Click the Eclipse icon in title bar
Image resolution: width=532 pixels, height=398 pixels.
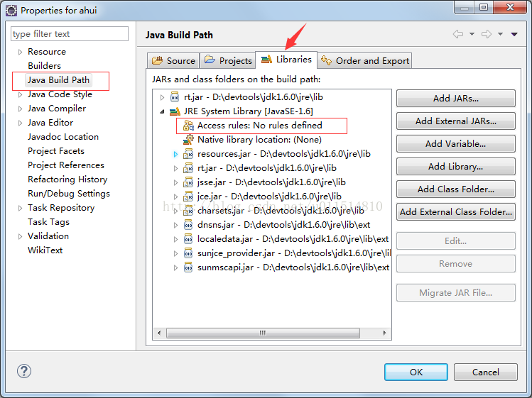click(11, 11)
